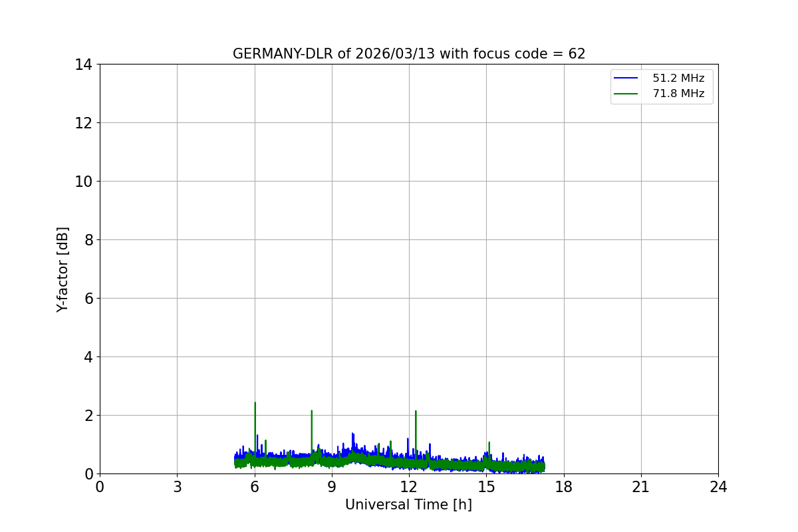798x532 pixels.
Task: Click the y-axis tick label 10
Action: click(x=83, y=182)
